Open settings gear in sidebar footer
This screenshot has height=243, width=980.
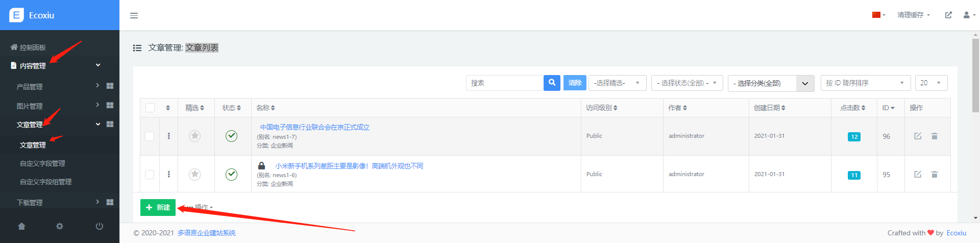click(60, 226)
